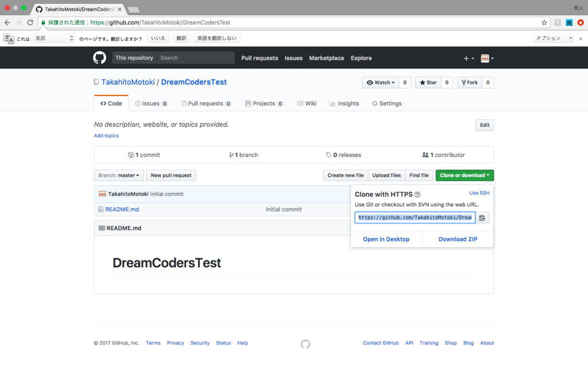Image resolution: width=588 pixels, height=368 pixels.
Task: Open Contact GitHub footer link
Action: [381, 343]
